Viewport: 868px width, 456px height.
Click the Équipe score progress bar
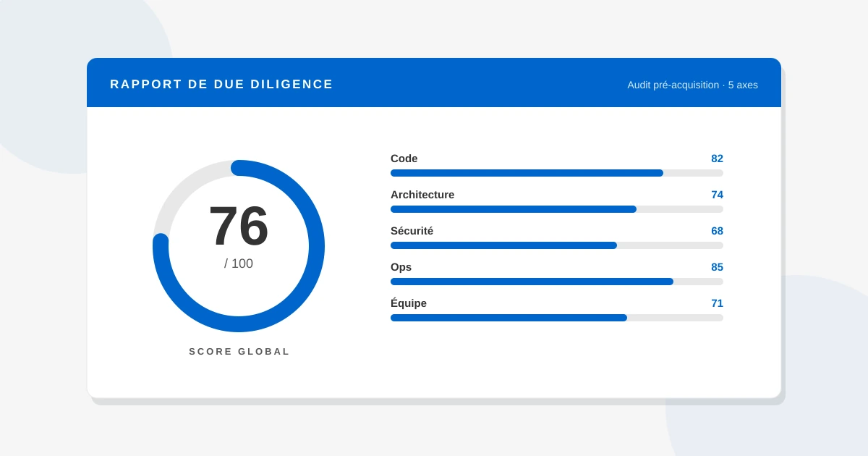pyautogui.click(x=557, y=318)
